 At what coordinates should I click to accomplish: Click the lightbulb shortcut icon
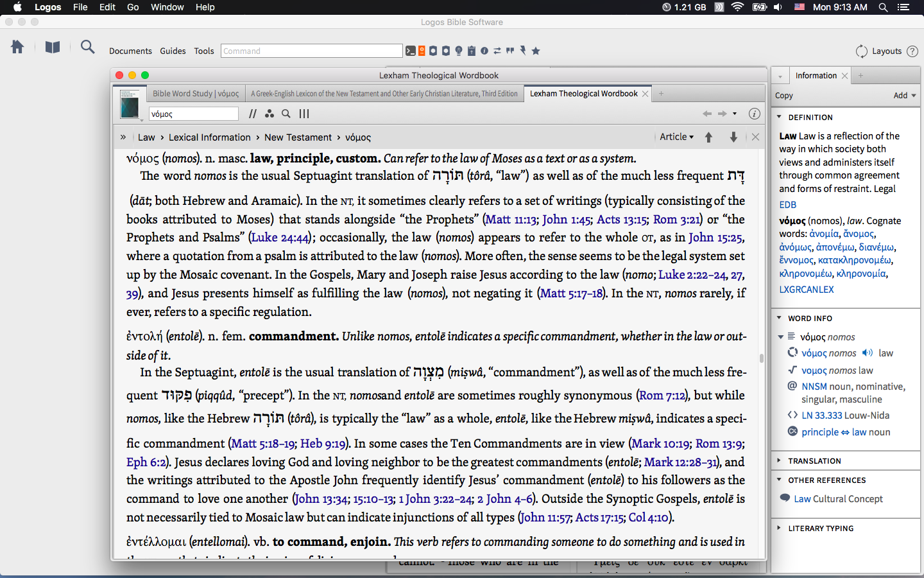pyautogui.click(x=459, y=51)
